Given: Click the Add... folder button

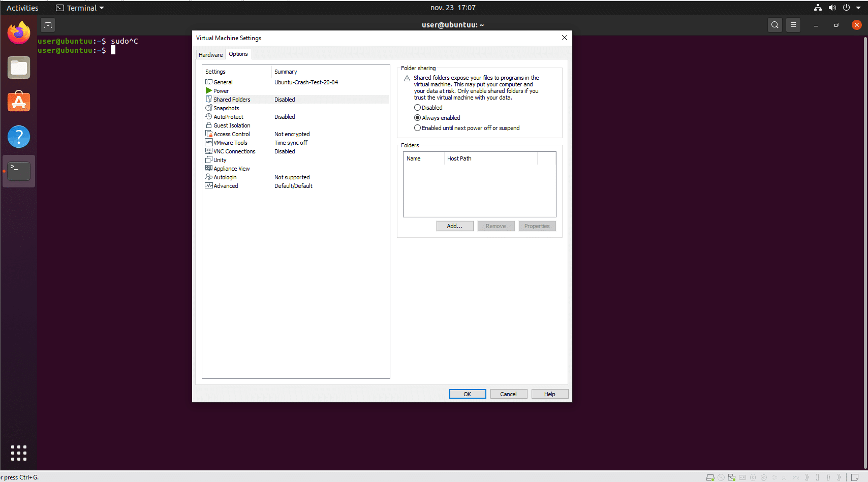Looking at the screenshot, I should pos(454,226).
